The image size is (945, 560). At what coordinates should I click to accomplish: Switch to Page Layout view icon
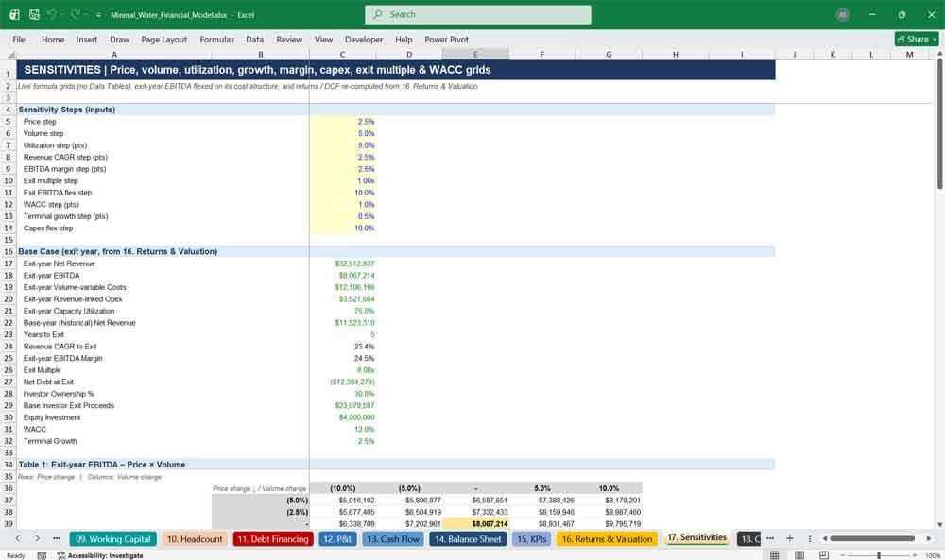tap(799, 555)
